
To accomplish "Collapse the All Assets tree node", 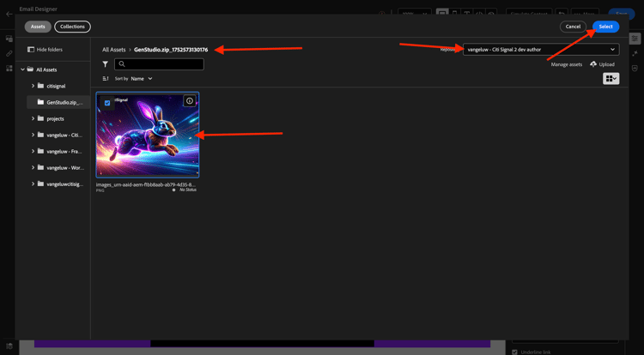I will click(x=22, y=69).
